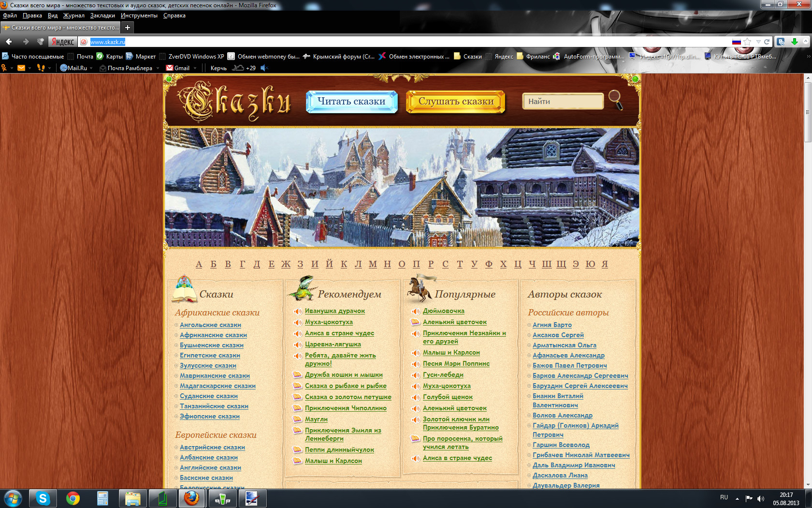Click the magnifying glass search icon

[616, 100]
